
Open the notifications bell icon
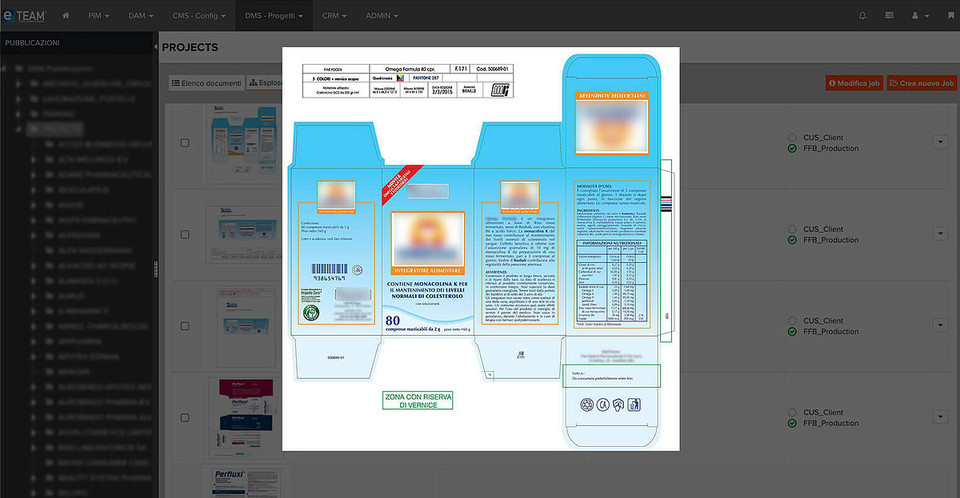pos(863,16)
